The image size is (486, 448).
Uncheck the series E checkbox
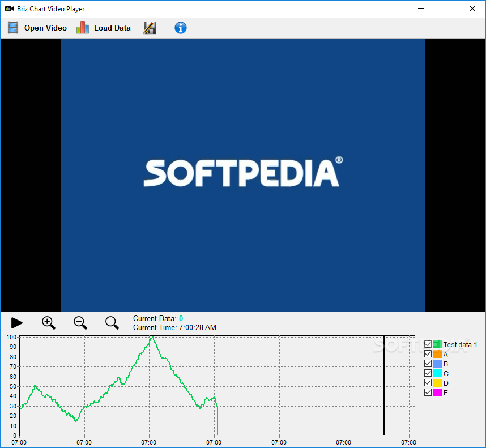(428, 392)
